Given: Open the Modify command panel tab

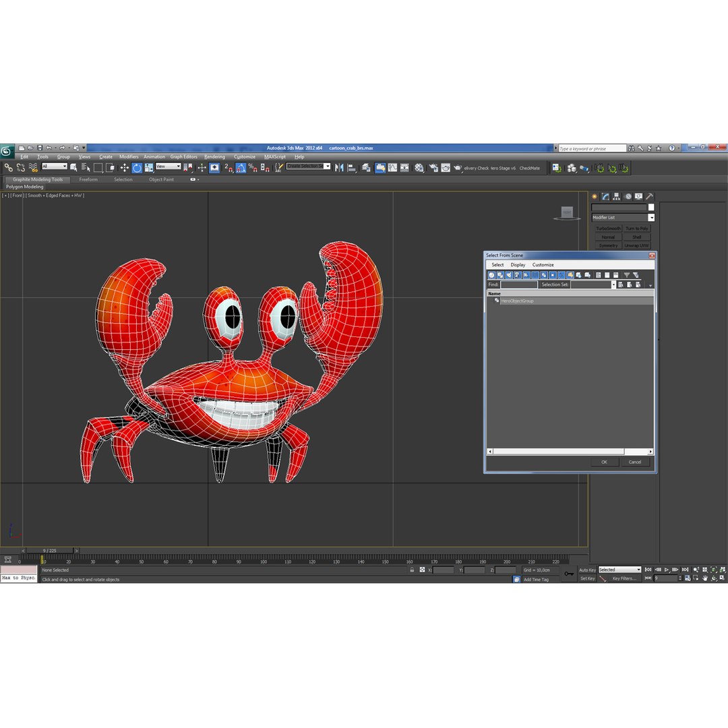Looking at the screenshot, I should point(605,196).
